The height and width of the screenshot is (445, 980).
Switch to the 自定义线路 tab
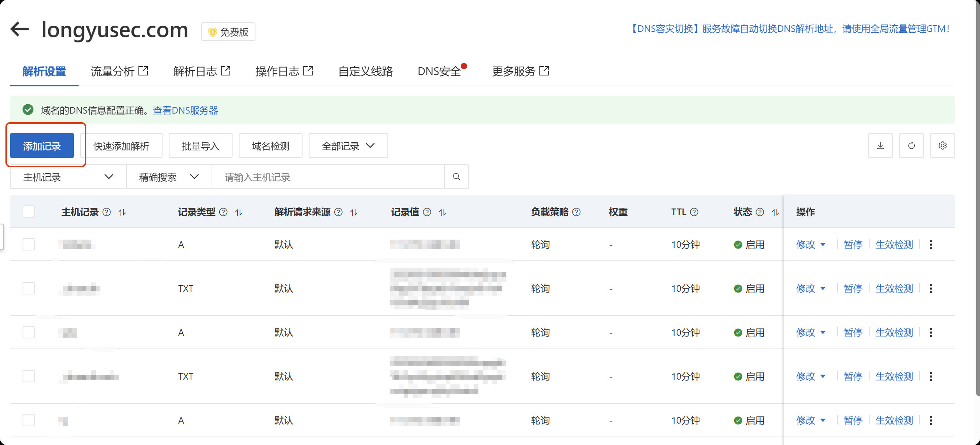[x=365, y=71]
